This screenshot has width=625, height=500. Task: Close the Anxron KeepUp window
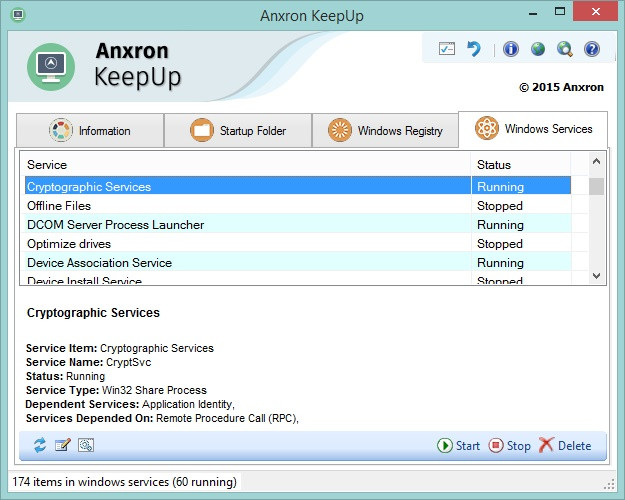pos(596,12)
